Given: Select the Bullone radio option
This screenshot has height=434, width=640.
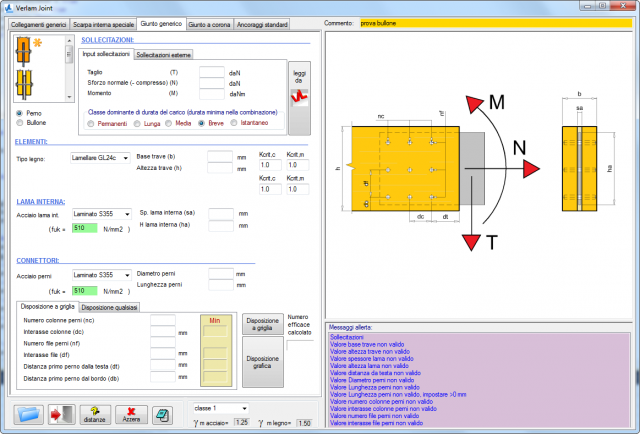Looking at the screenshot, I should [x=21, y=123].
